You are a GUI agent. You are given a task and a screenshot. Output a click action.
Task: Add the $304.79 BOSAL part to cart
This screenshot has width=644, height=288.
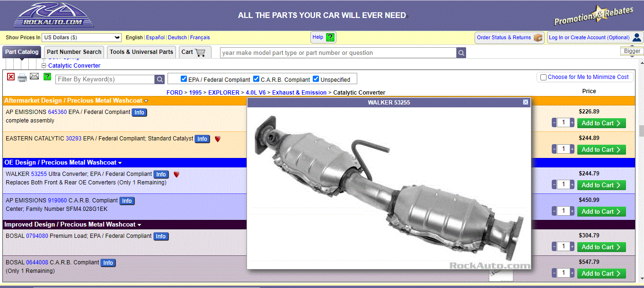tap(601, 247)
